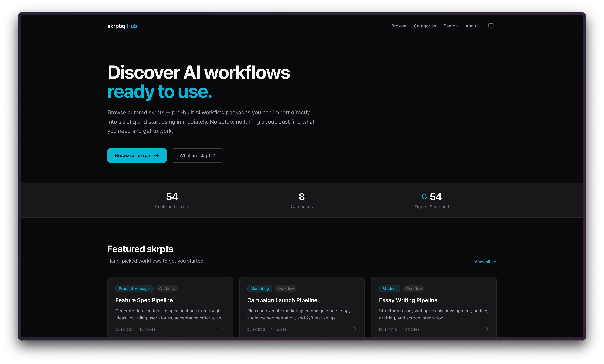
Task: Select the Product Manager tag
Action: 134,288
